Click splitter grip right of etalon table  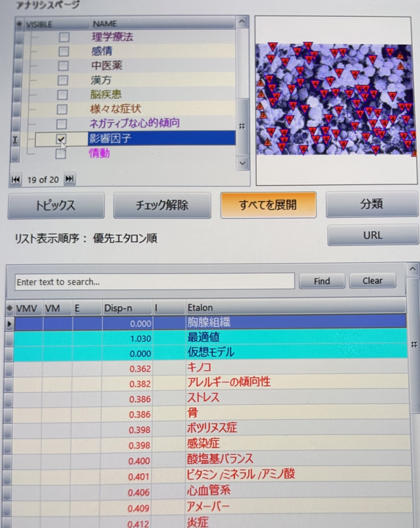click(x=414, y=345)
